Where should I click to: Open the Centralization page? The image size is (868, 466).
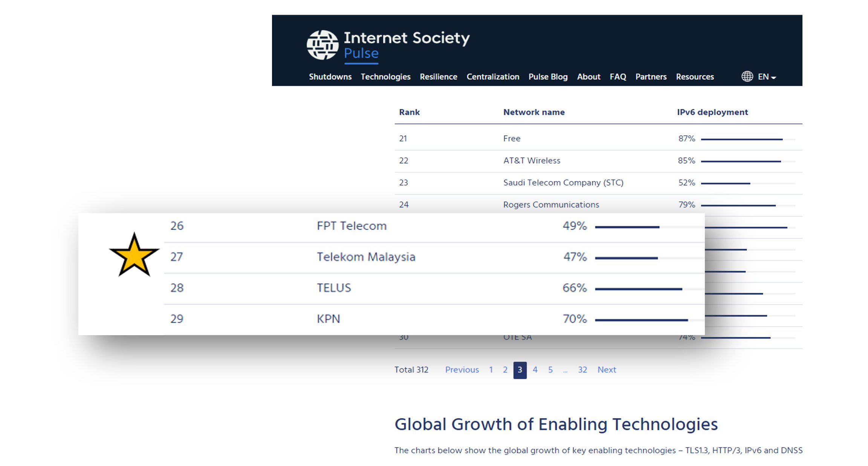click(492, 77)
